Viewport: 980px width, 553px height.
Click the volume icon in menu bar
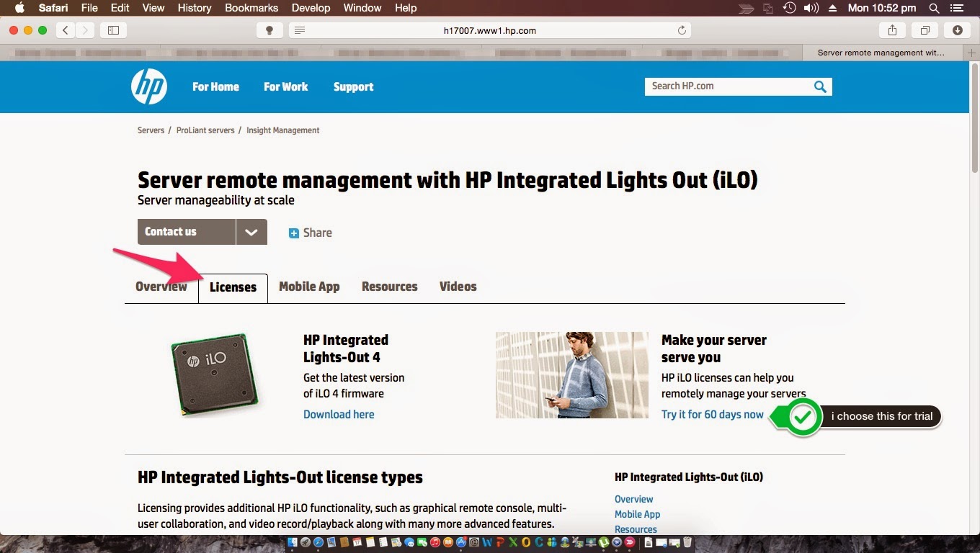tap(811, 8)
